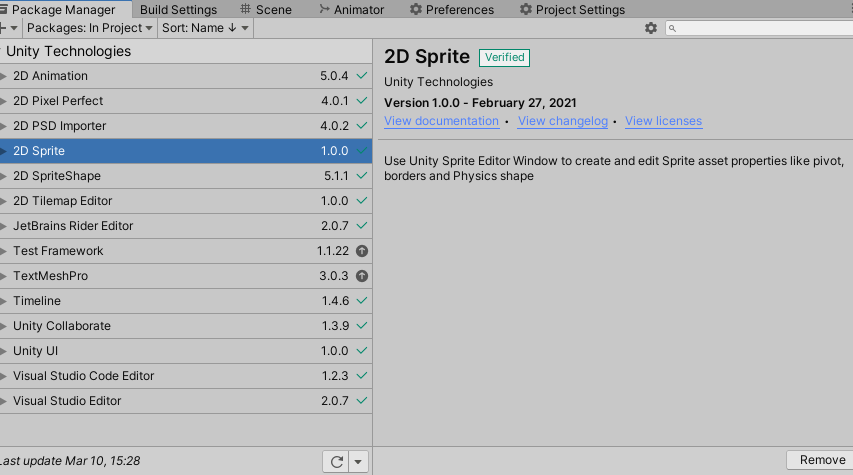Open the Sort: Name dropdown

pos(204,28)
